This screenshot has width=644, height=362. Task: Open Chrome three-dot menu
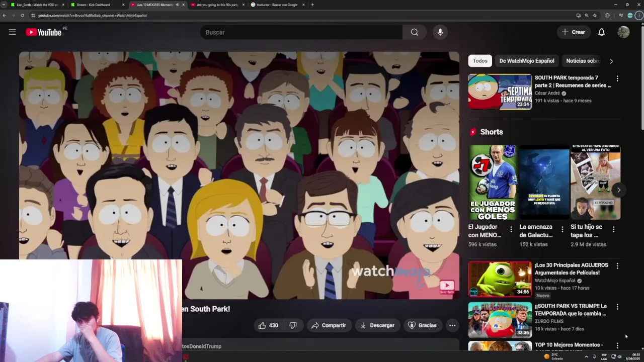[x=639, y=16]
